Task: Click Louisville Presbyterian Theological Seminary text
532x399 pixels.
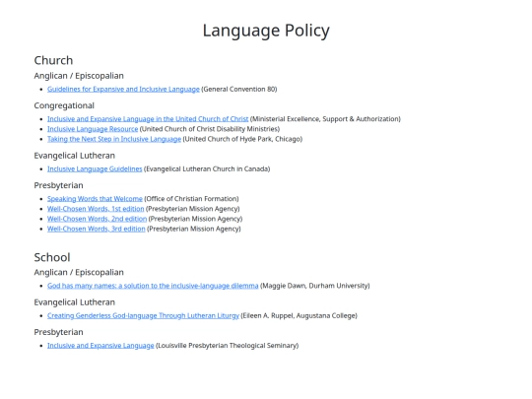Action: tap(227, 346)
